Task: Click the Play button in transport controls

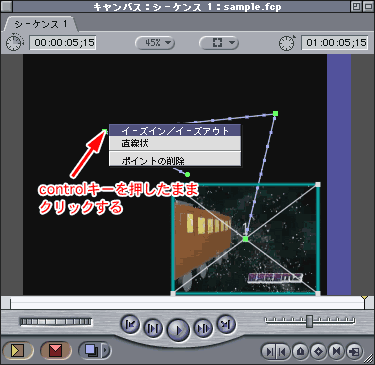Action: coord(178,330)
